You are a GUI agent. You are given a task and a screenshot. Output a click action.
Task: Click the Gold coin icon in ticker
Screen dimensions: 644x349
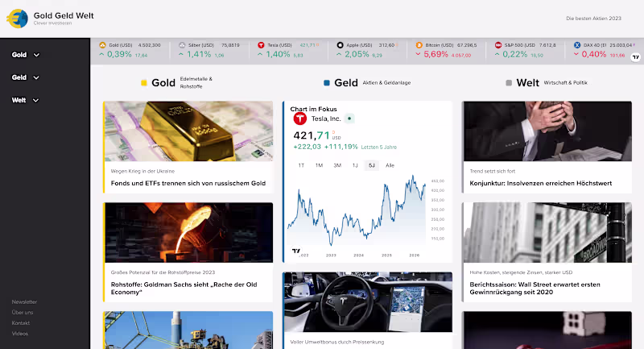[x=103, y=45]
